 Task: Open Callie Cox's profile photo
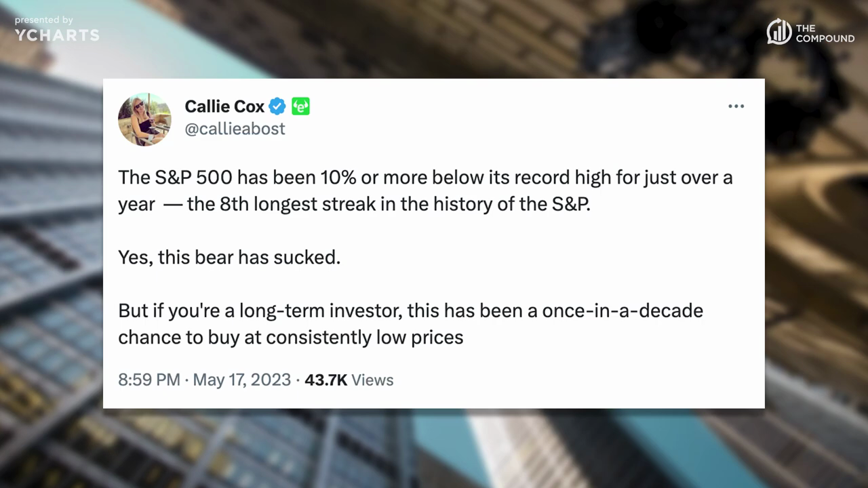click(144, 119)
